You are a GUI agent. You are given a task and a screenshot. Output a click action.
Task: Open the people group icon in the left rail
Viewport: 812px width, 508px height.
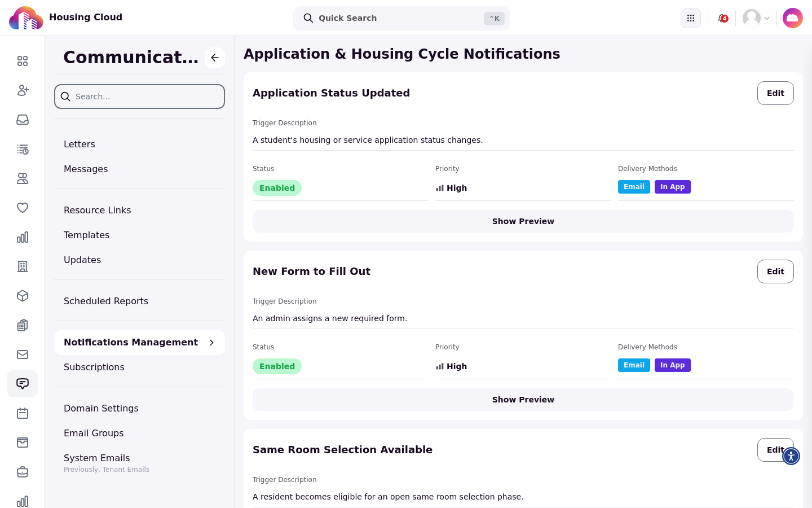pyautogui.click(x=23, y=178)
